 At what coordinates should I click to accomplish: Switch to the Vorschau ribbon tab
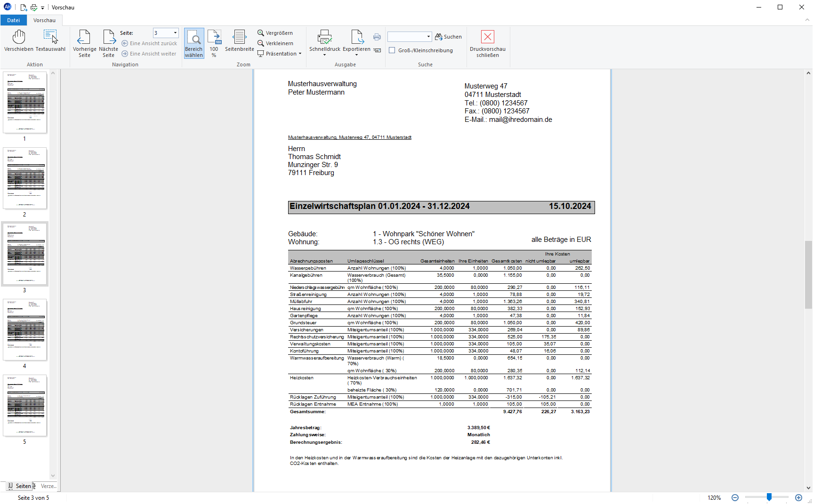pos(44,20)
